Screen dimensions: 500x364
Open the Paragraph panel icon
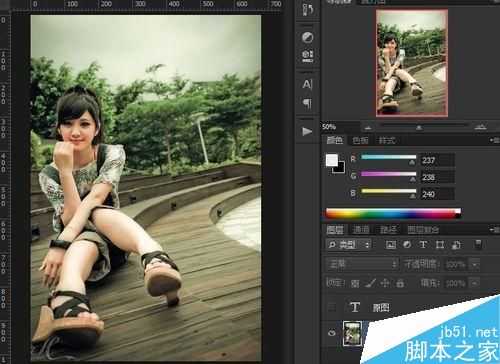(307, 103)
